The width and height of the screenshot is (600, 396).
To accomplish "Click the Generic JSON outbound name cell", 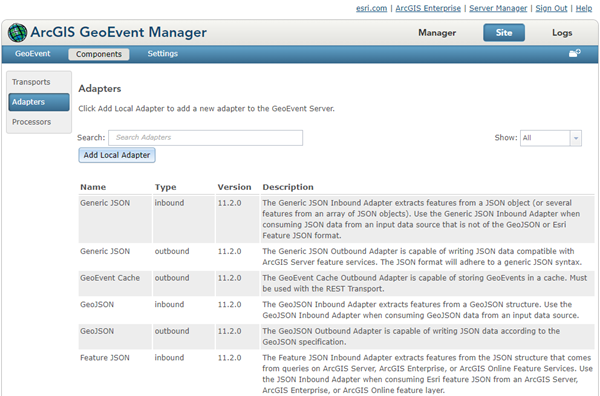I will pos(105,251).
